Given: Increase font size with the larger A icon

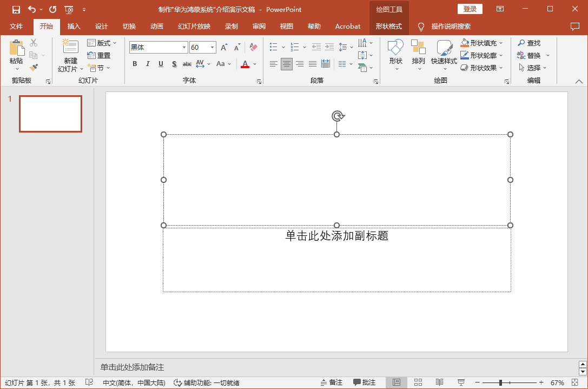Looking at the screenshot, I should (x=224, y=48).
